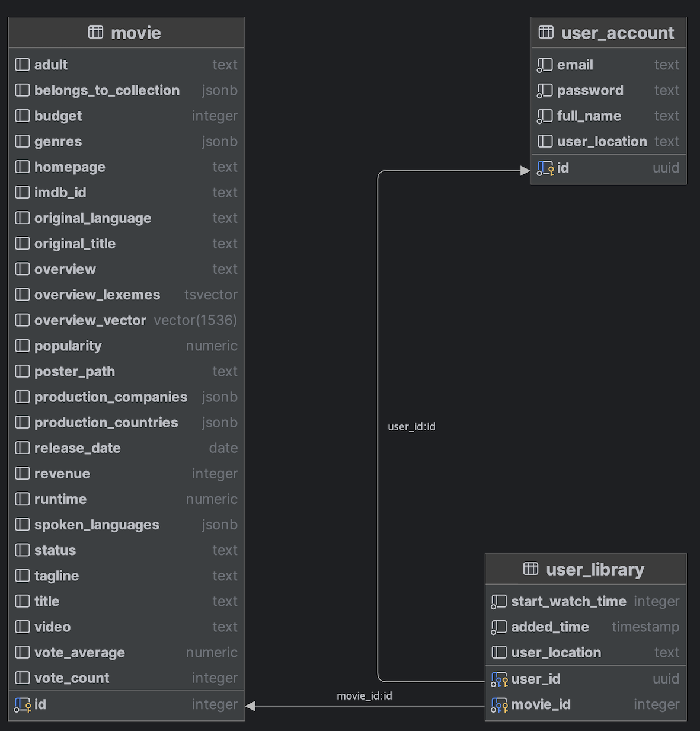Select the primary key icon on movie id
Image resolution: width=700 pixels, height=731 pixels.
click(x=23, y=704)
